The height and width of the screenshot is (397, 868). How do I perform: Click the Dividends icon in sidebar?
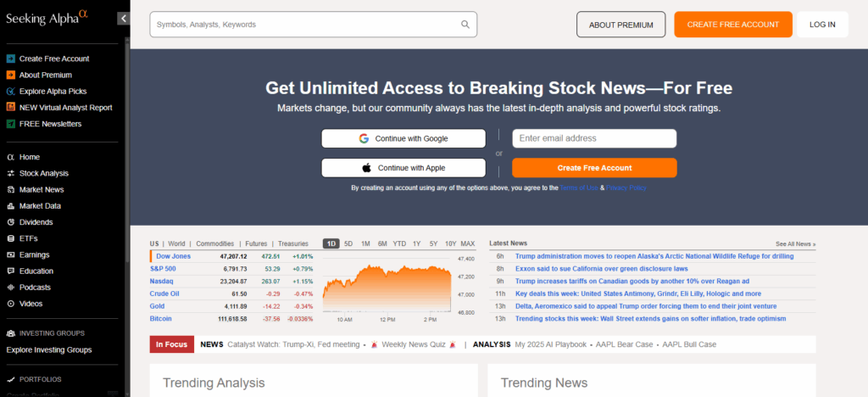[x=10, y=222]
